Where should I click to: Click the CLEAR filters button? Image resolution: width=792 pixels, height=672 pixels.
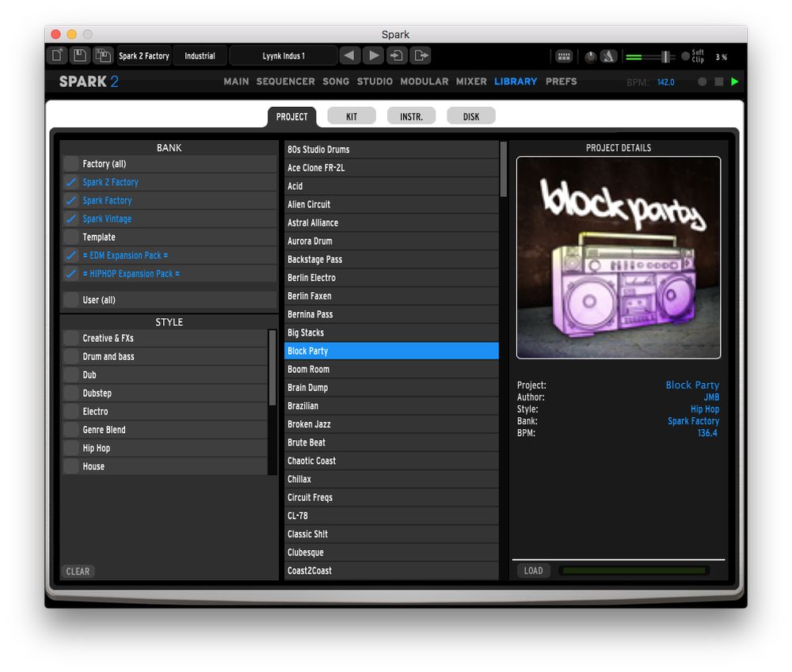[x=78, y=571]
